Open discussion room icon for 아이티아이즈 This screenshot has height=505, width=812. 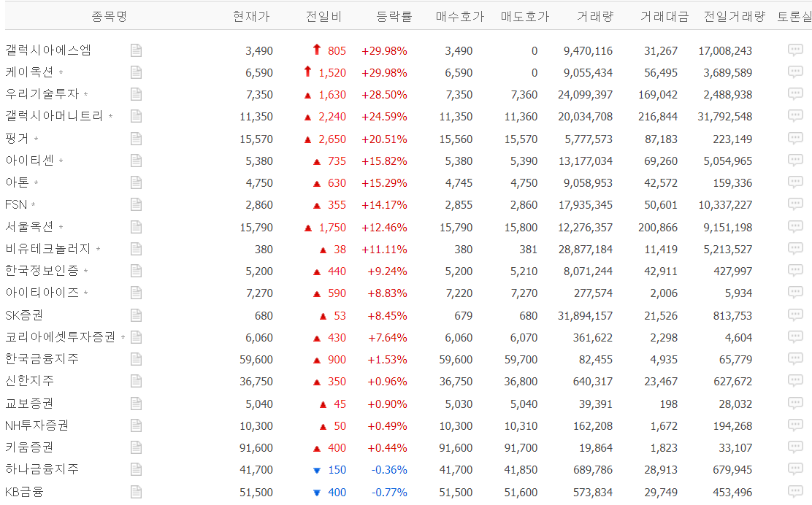pos(795,293)
